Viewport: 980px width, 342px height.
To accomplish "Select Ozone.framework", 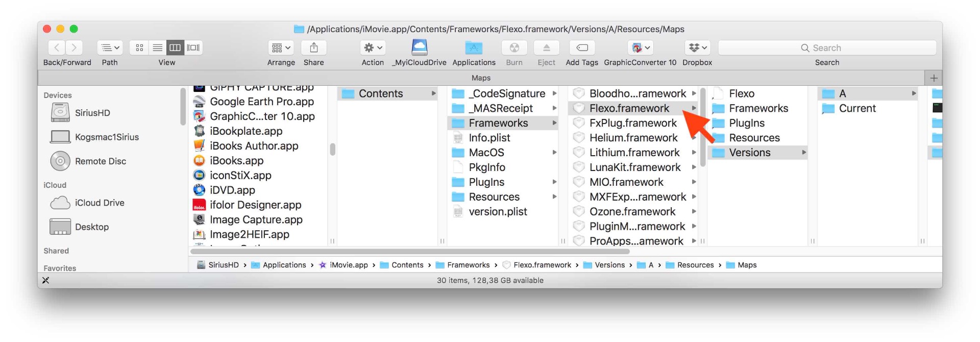I will (633, 212).
